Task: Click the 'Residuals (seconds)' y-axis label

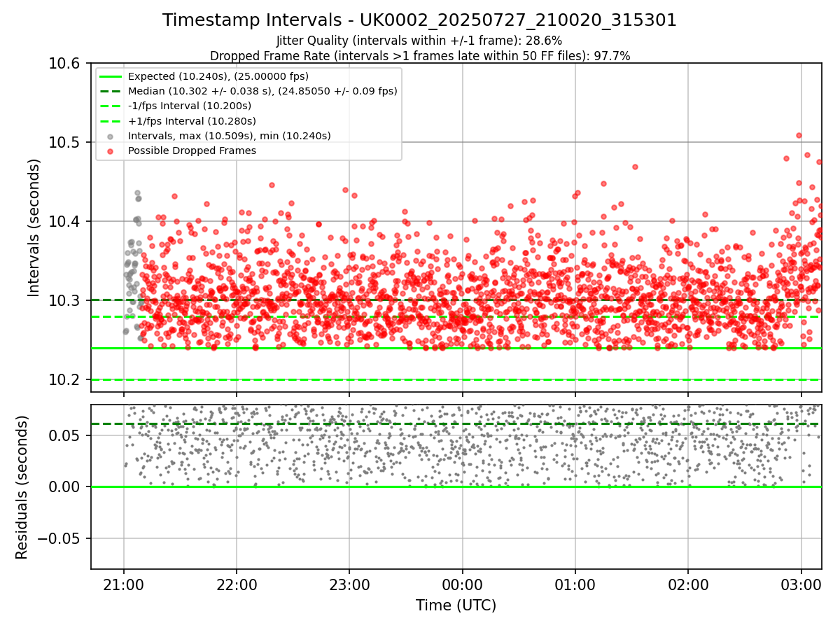Action: pyautogui.click(x=22, y=487)
